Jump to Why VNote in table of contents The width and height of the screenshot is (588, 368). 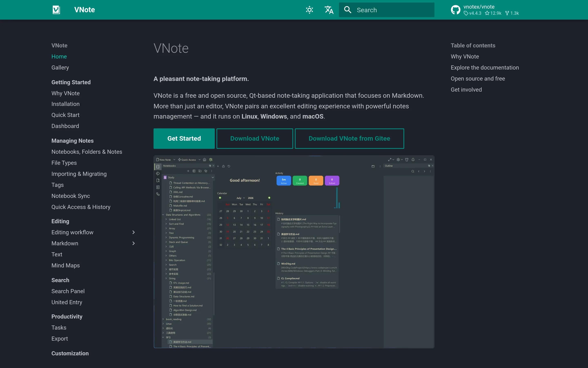point(464,56)
